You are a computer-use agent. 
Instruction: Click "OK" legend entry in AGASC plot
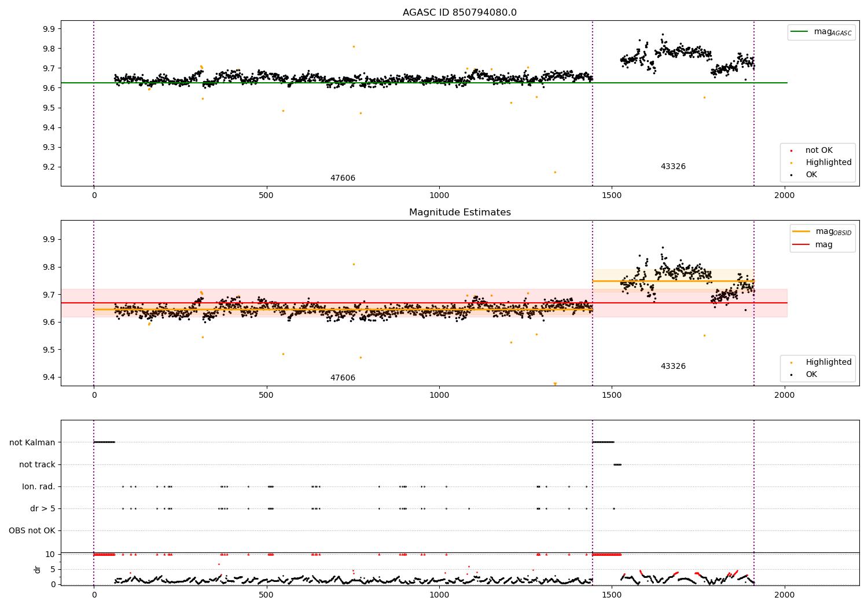[811, 175]
